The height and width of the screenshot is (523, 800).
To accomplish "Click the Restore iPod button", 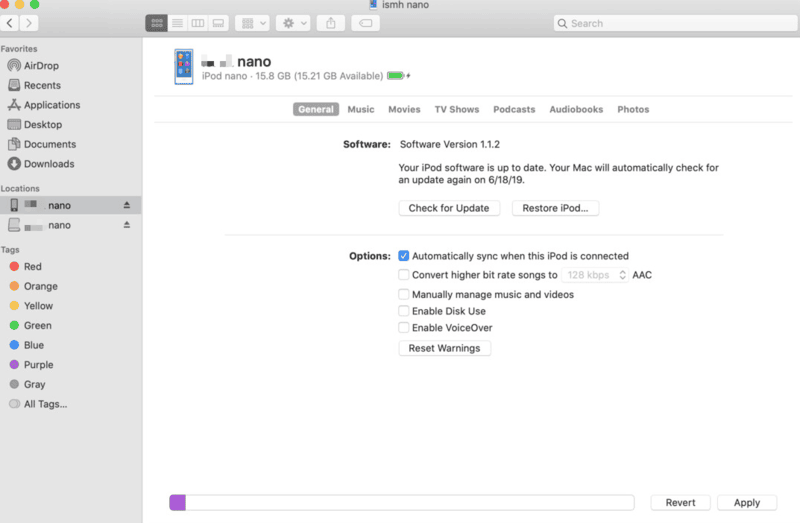I will click(555, 208).
